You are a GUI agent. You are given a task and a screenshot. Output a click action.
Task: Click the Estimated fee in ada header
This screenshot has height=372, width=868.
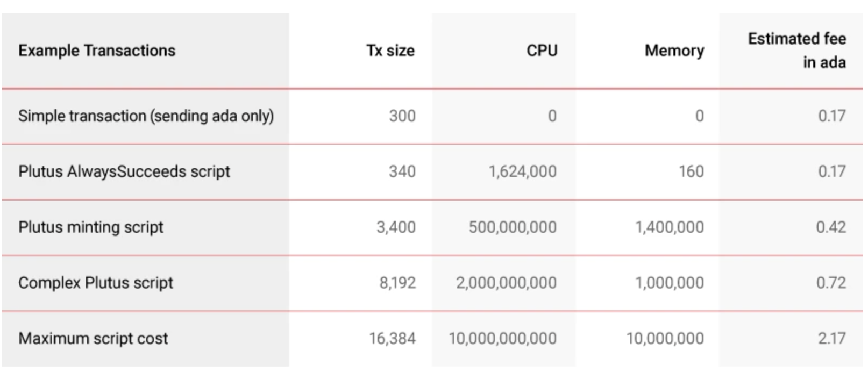tap(797, 51)
